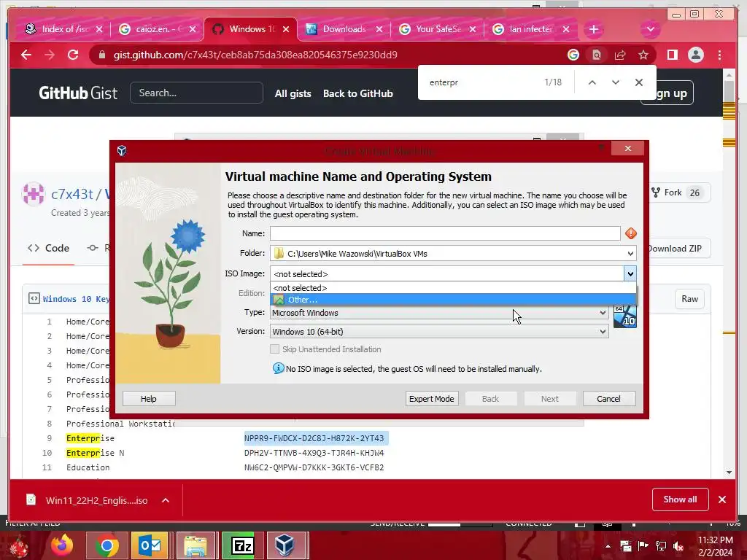The height and width of the screenshot is (560, 747).
Task: Click the Chrome address bar URL
Action: point(255,55)
